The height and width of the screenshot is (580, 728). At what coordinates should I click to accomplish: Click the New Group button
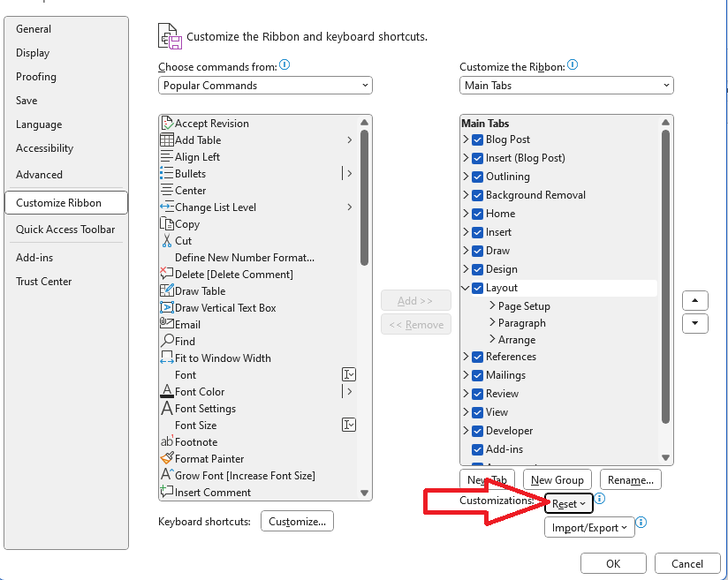pyautogui.click(x=557, y=479)
